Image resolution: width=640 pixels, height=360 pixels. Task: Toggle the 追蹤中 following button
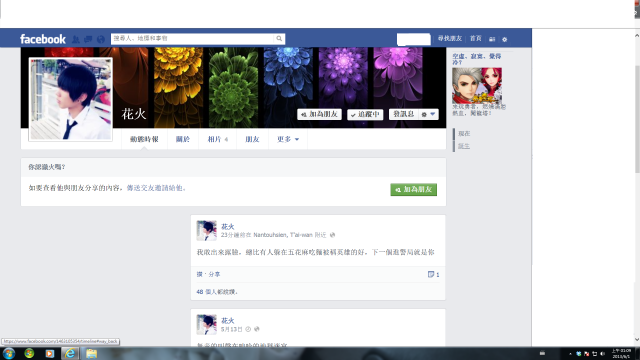click(x=365, y=114)
